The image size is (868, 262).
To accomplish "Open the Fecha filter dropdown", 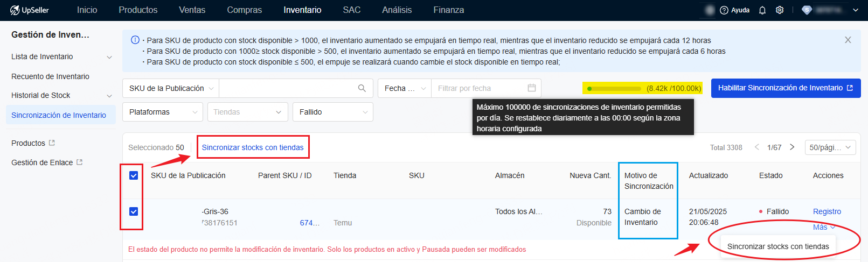I will (x=405, y=88).
